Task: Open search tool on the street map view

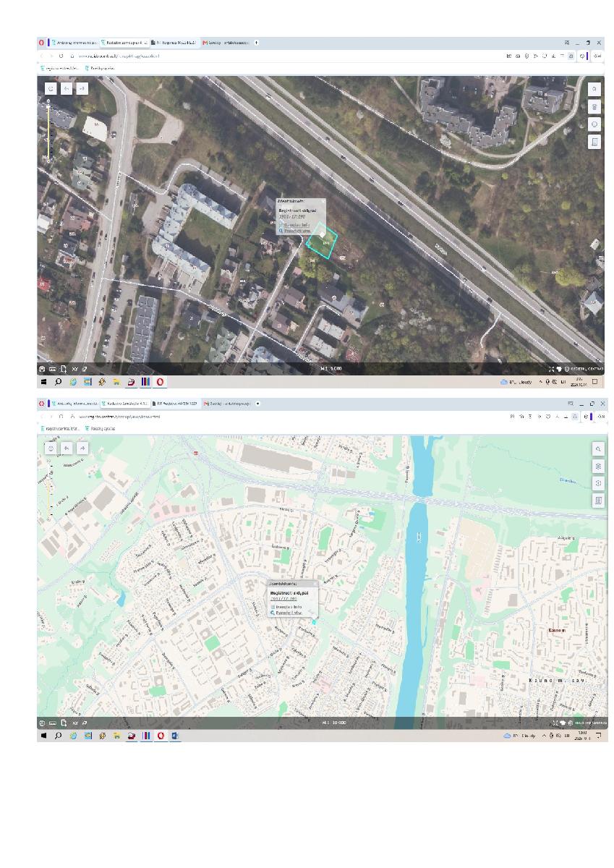Action: tap(599, 448)
